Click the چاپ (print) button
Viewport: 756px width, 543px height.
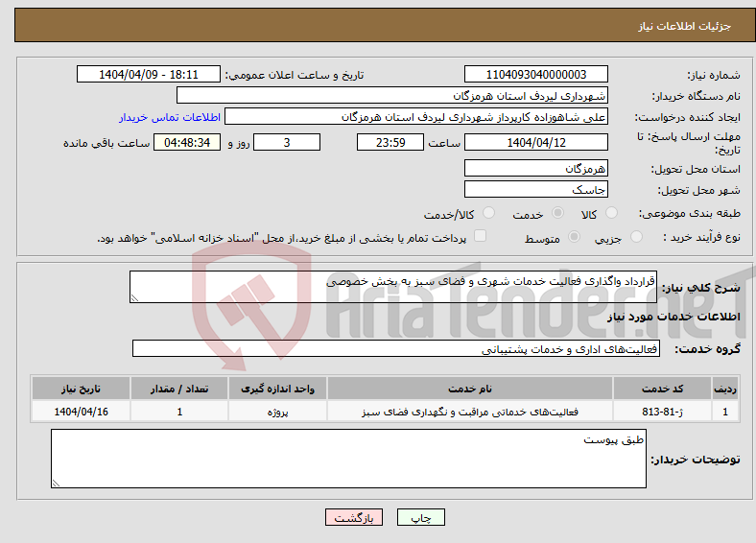point(420,517)
